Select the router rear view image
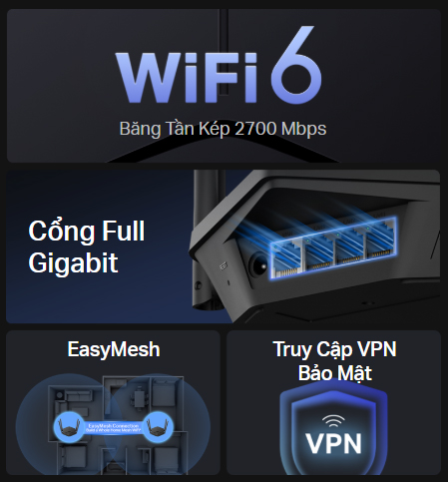The width and height of the screenshot is (448, 482). 314,246
